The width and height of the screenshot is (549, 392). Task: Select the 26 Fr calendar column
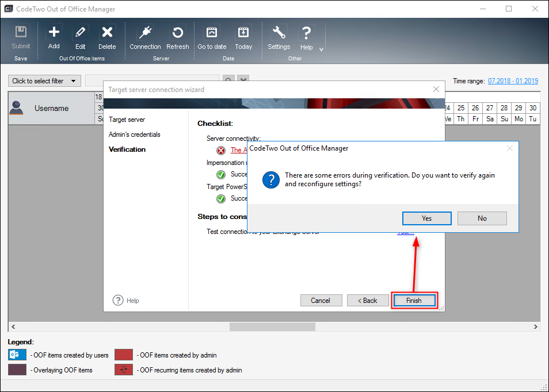point(475,113)
